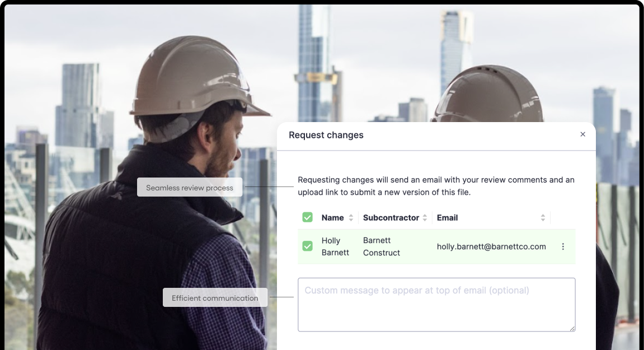Click the textarea resize handle corner

572,328
